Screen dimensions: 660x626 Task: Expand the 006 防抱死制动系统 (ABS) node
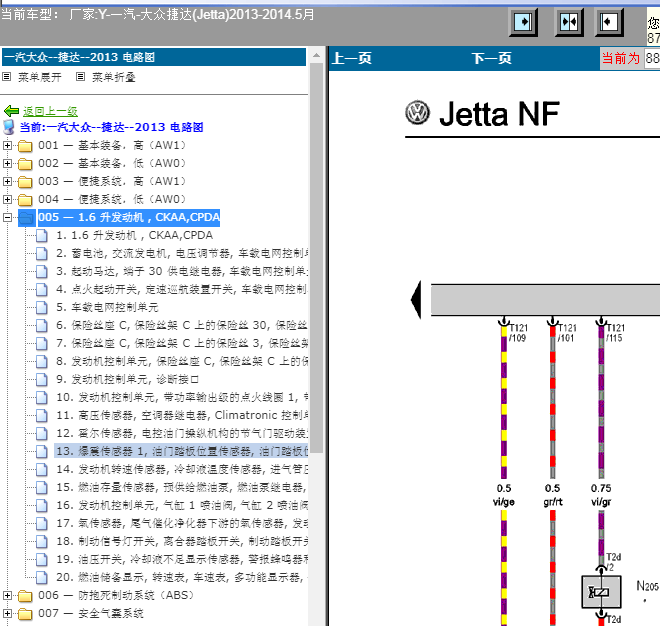(7, 596)
